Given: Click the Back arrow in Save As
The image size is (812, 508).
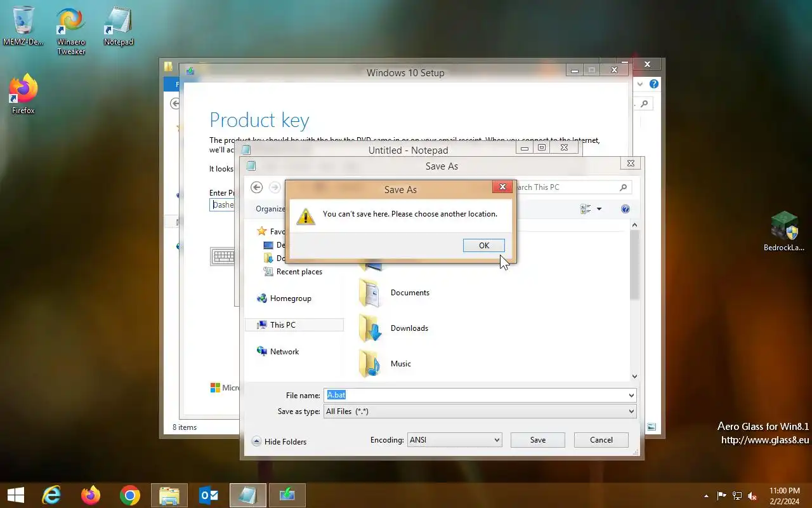Looking at the screenshot, I should [256, 187].
